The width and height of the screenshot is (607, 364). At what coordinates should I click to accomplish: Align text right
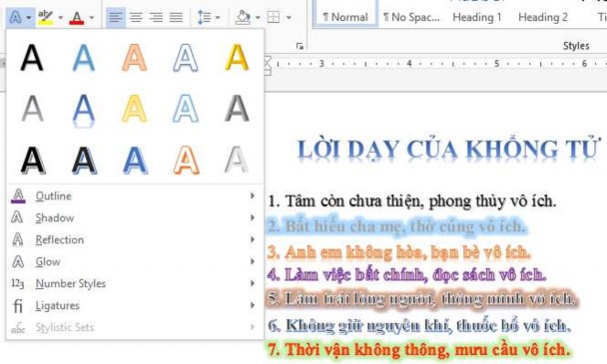coord(156,17)
